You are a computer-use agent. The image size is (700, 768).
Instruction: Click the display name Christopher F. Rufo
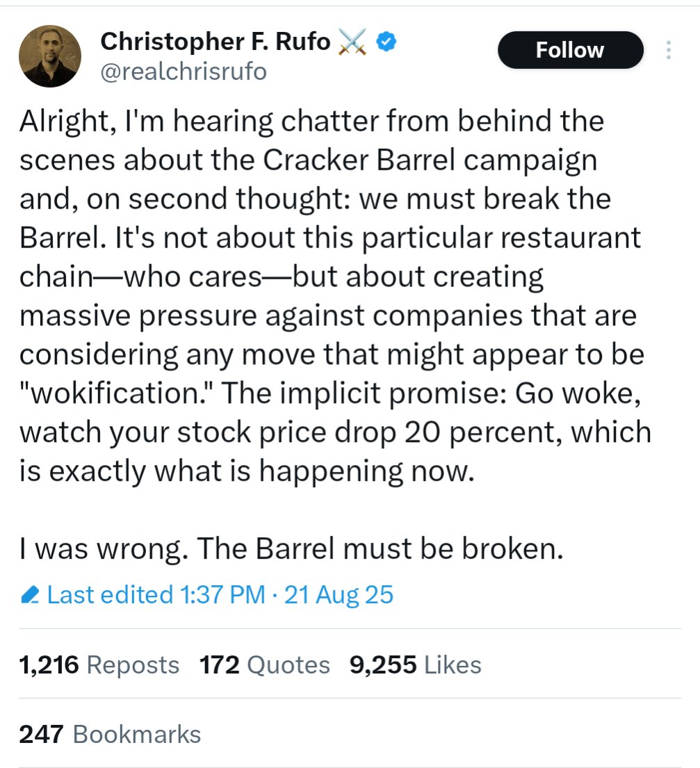(x=215, y=42)
